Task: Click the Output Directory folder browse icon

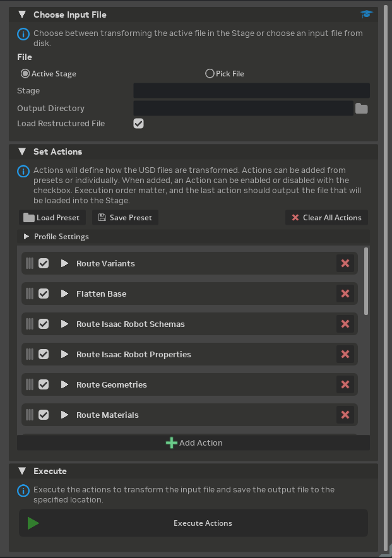Action: click(x=361, y=109)
